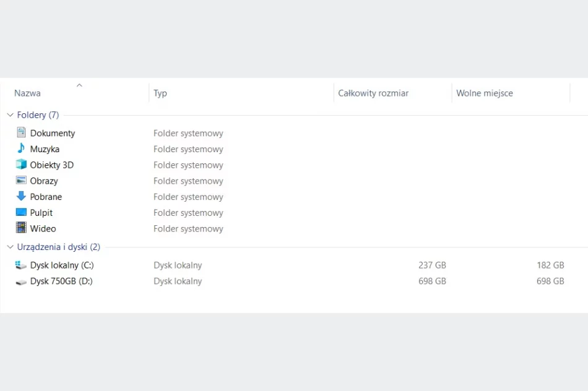Select the Muzyka music note icon
588x391 pixels.
click(x=21, y=148)
